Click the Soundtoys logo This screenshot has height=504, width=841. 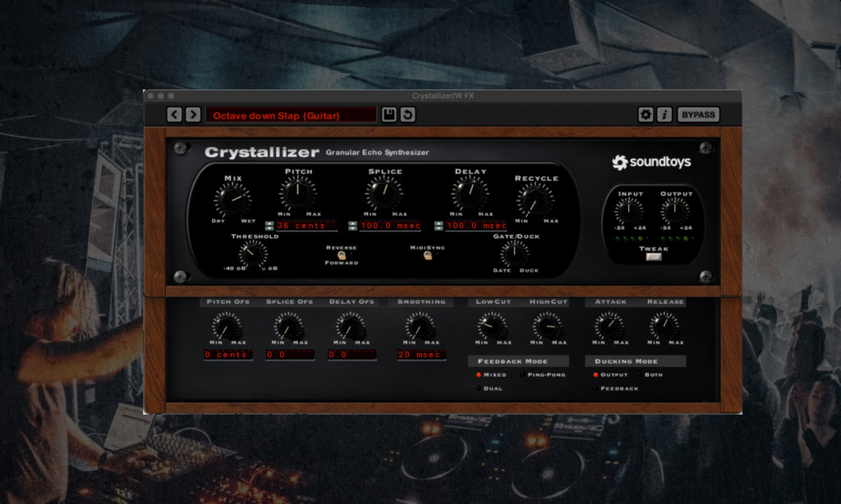tap(651, 163)
